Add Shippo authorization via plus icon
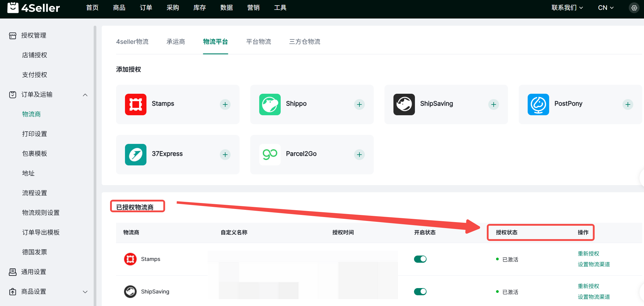This screenshot has width=644, height=306. tap(359, 104)
